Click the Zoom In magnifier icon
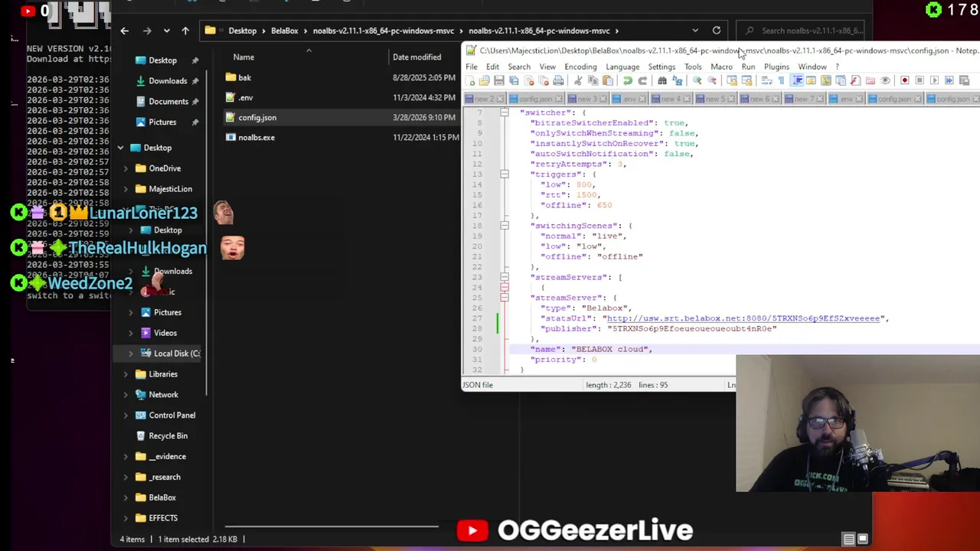 (x=697, y=80)
